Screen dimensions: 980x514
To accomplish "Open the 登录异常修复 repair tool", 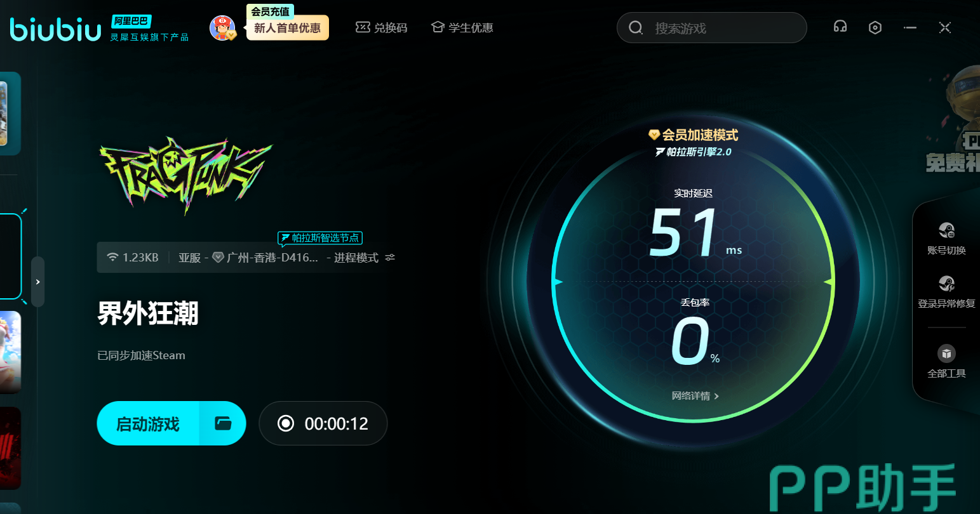I will (x=946, y=291).
